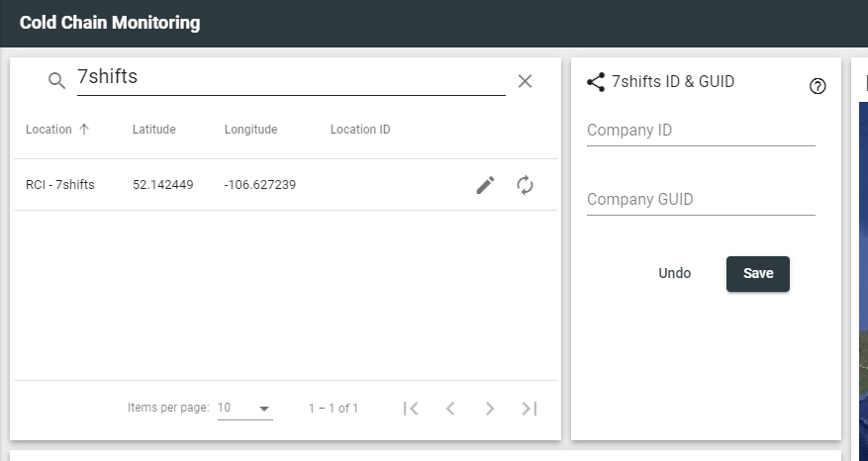Click the Latitude column header
Screen dimensions: 868x461
click(x=153, y=130)
